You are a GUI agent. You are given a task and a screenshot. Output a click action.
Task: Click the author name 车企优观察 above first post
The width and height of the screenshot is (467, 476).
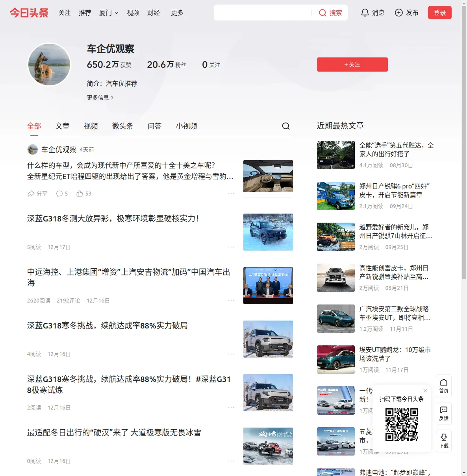point(59,149)
